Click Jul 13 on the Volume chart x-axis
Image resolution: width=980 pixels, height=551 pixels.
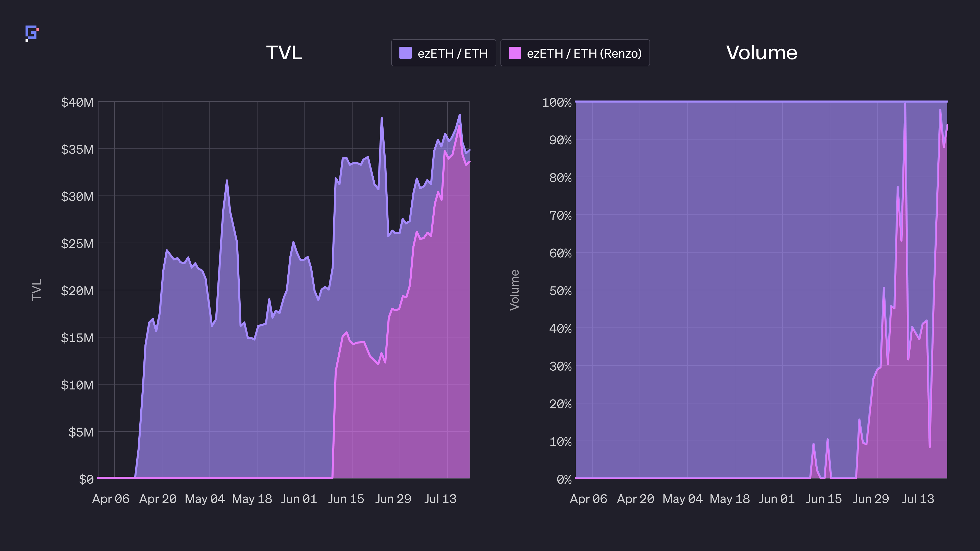918,498
